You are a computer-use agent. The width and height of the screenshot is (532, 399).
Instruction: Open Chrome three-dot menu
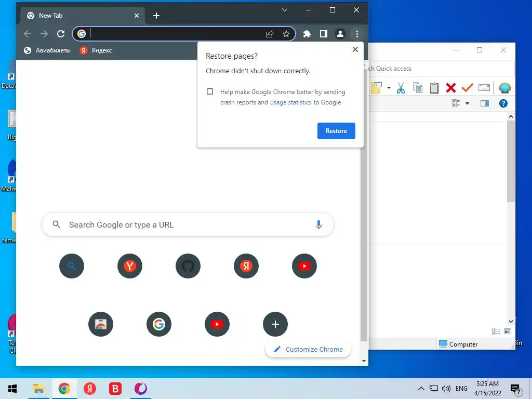357,34
